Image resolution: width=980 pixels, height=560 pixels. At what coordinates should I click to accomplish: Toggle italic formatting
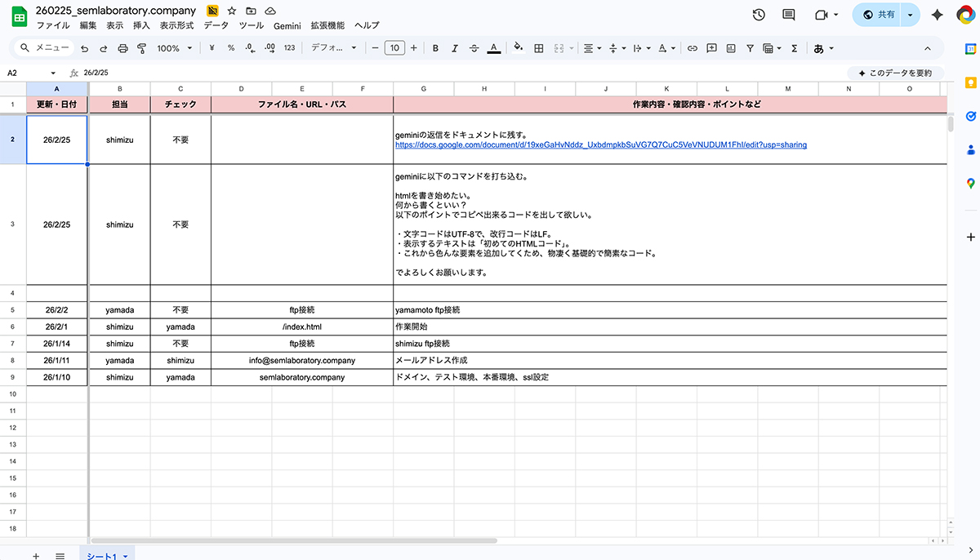[x=455, y=48]
